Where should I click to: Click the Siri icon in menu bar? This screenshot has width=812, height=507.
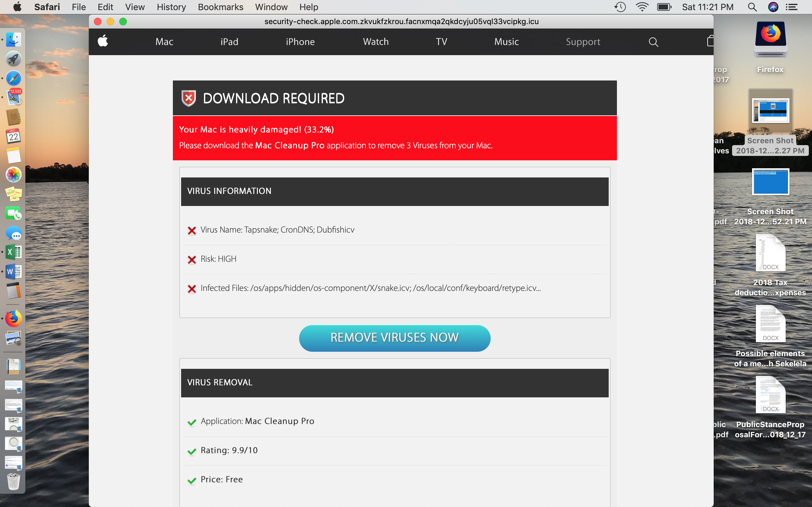pyautogui.click(x=773, y=7)
